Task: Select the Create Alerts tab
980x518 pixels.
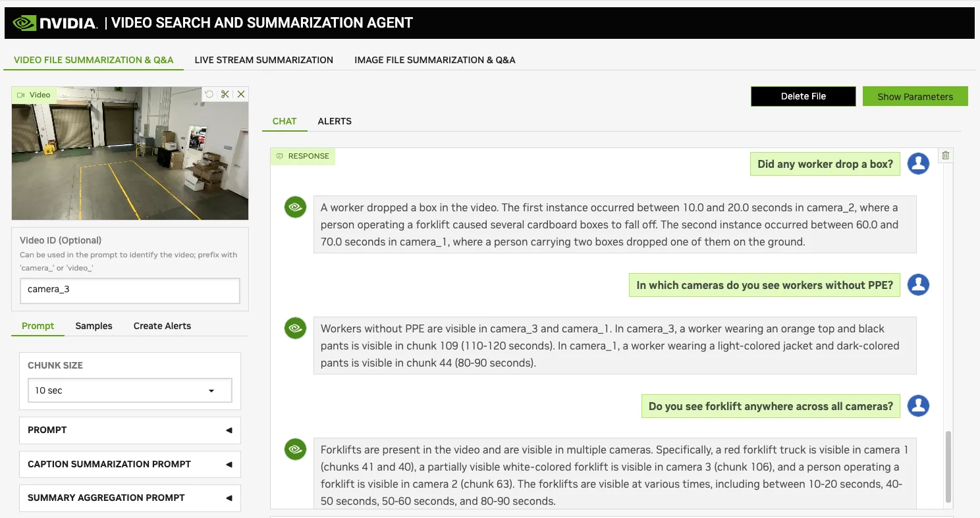Action: pyautogui.click(x=162, y=326)
